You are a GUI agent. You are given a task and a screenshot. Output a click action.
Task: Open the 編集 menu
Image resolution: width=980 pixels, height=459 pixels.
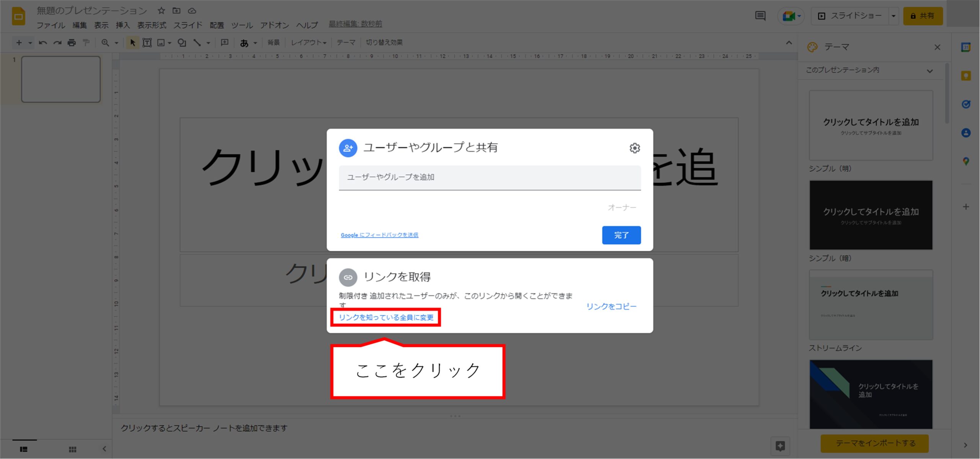coord(80,25)
